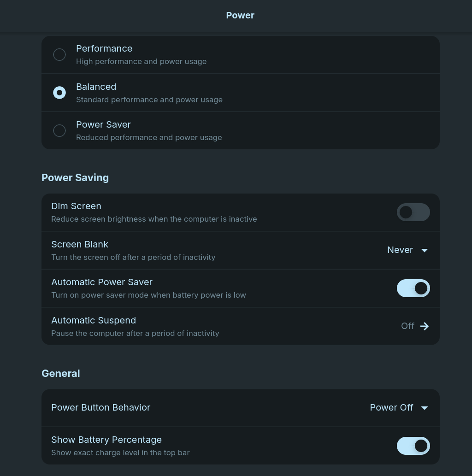Open Power Button Behavior dropdown arrow
This screenshot has width=472, height=476.
425,408
